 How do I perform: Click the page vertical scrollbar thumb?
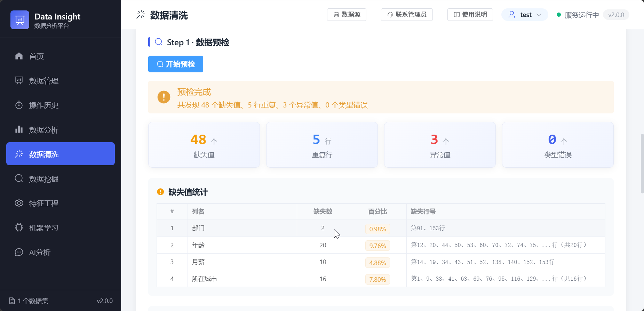coord(642,164)
